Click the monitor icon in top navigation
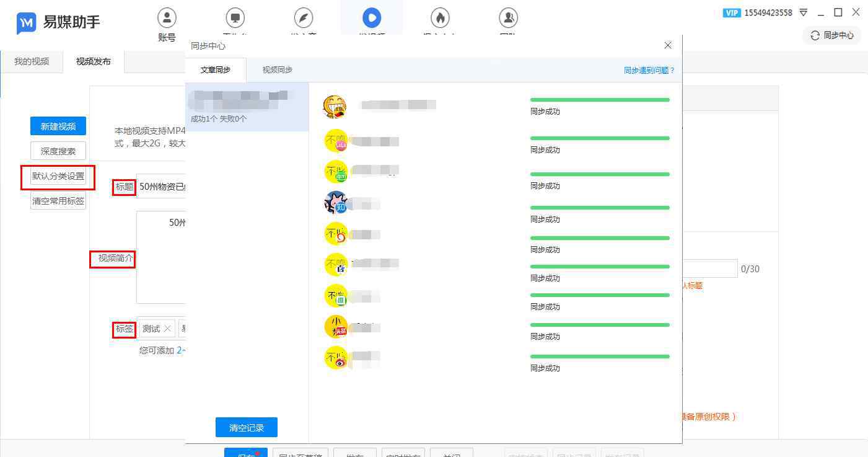 click(235, 17)
